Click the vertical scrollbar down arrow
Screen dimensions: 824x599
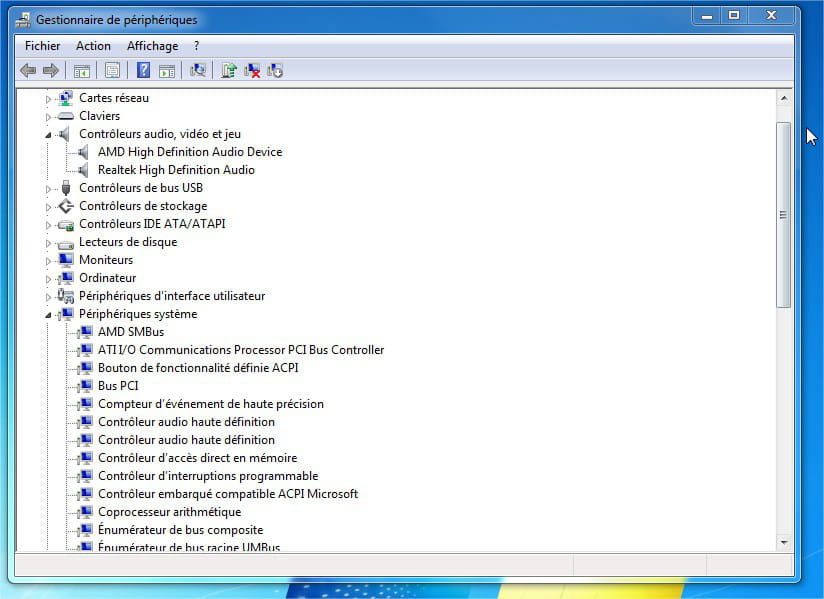784,541
